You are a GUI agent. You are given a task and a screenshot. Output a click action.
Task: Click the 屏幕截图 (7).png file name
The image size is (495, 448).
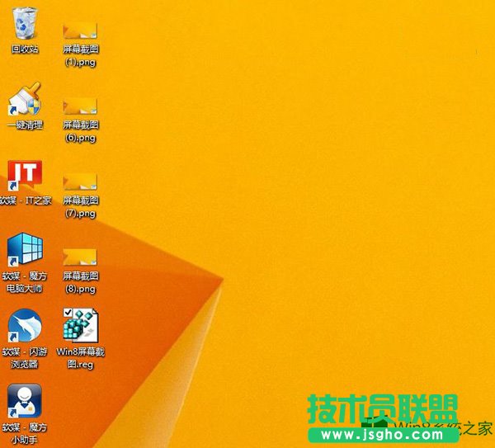point(81,206)
